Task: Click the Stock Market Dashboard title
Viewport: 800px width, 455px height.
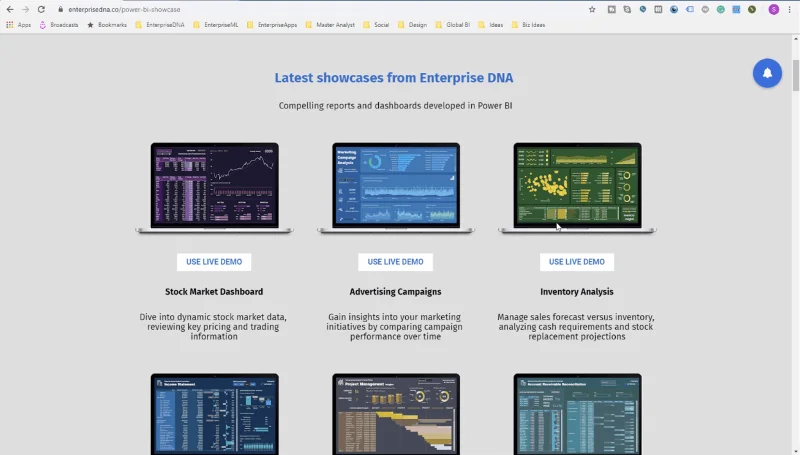Action: (214, 292)
